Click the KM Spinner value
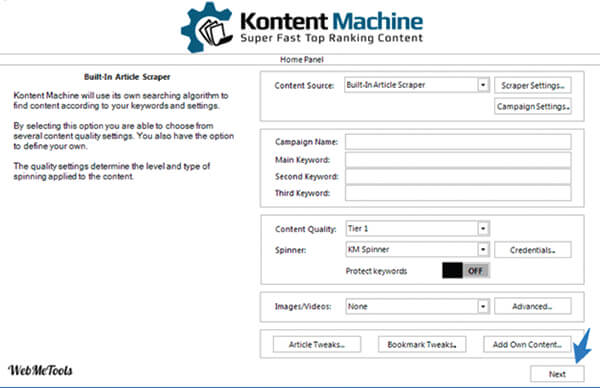Screen dimensions: 600x388 [368, 250]
